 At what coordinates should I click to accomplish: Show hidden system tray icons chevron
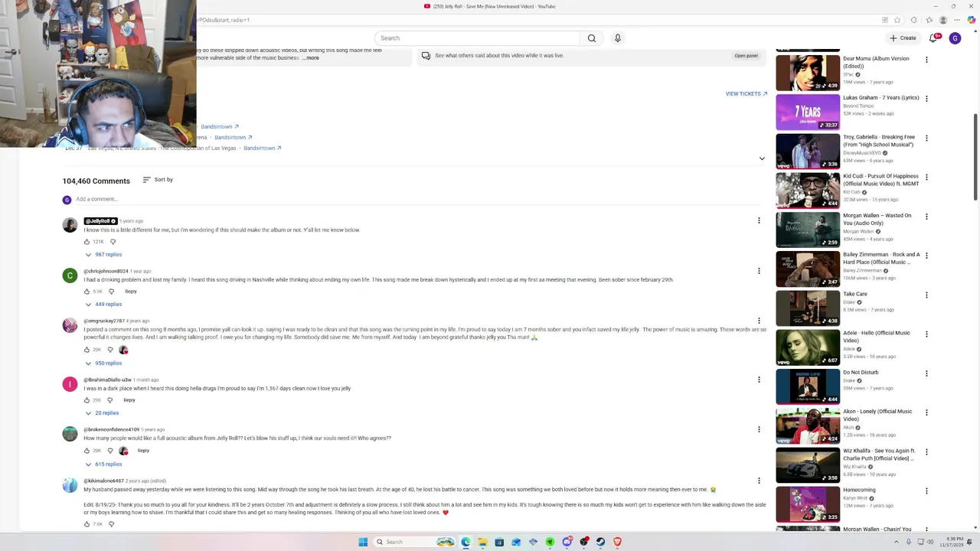[x=897, y=542]
